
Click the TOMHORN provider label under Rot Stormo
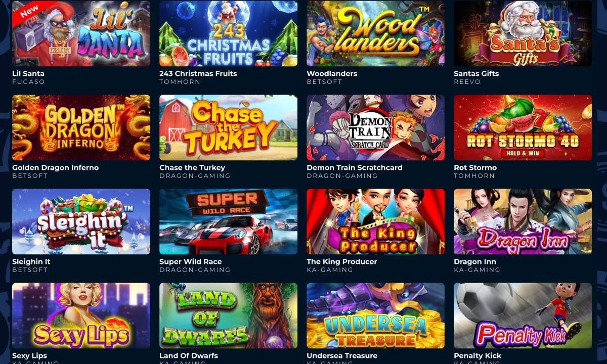[x=474, y=176]
